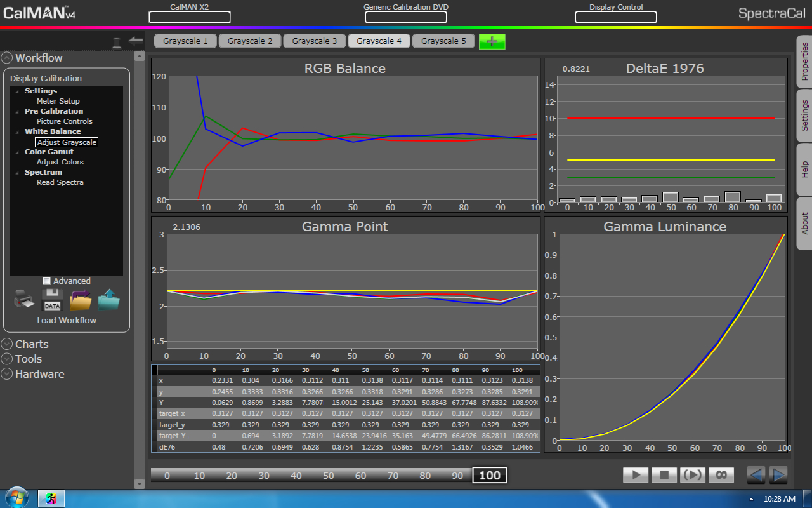Go to next page with right arrow
The height and width of the screenshot is (508, 812).
tap(778, 474)
